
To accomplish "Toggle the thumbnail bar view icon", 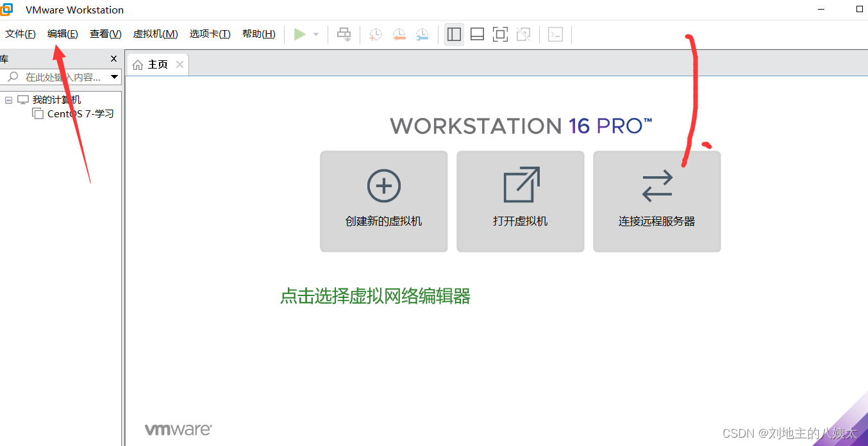I will pos(477,35).
